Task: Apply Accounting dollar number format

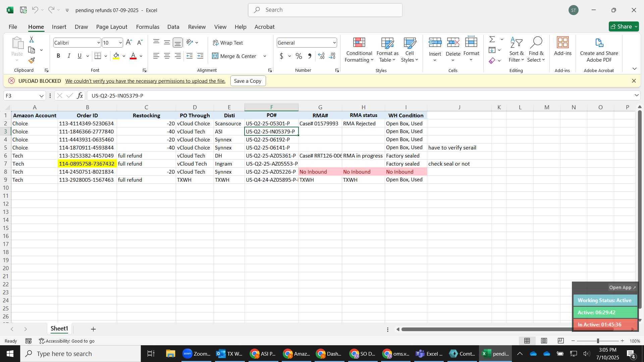Action: [x=281, y=56]
